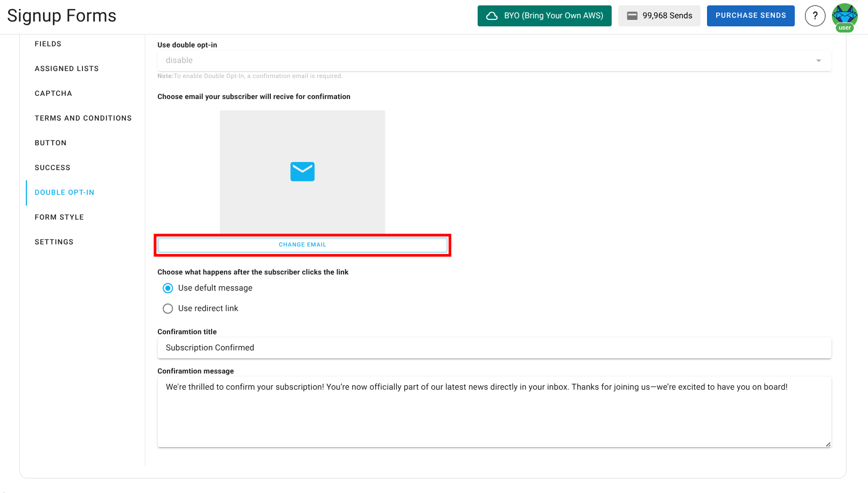The width and height of the screenshot is (868, 493).
Task: Click the card icon next to sends balance
Action: tap(632, 16)
